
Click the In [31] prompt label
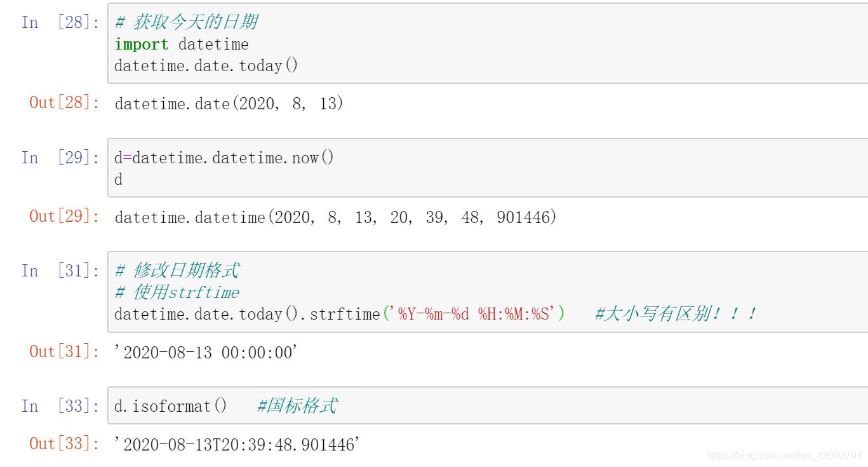click(x=60, y=271)
